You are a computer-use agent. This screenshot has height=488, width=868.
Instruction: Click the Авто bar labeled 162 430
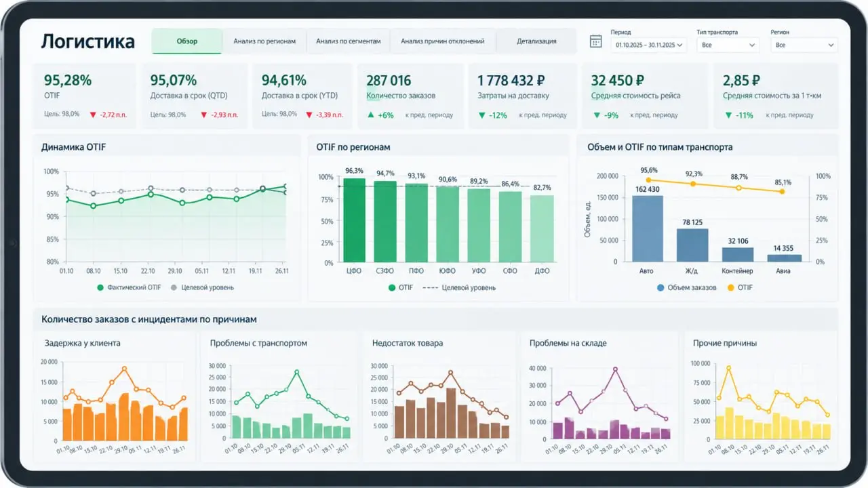[x=648, y=228]
